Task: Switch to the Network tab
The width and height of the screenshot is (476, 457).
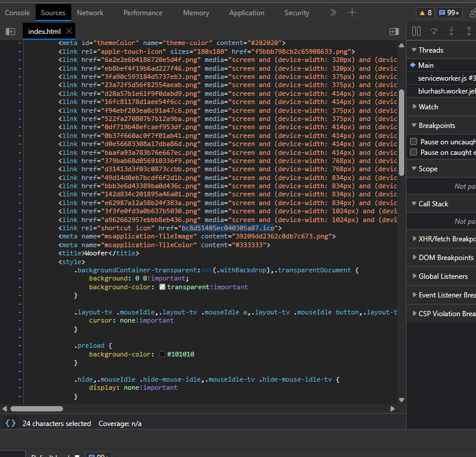Action: pyautogui.click(x=90, y=12)
